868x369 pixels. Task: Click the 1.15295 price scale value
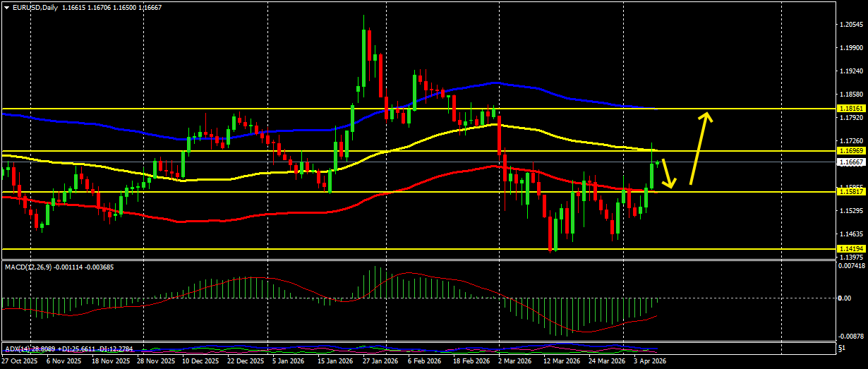(x=852, y=210)
